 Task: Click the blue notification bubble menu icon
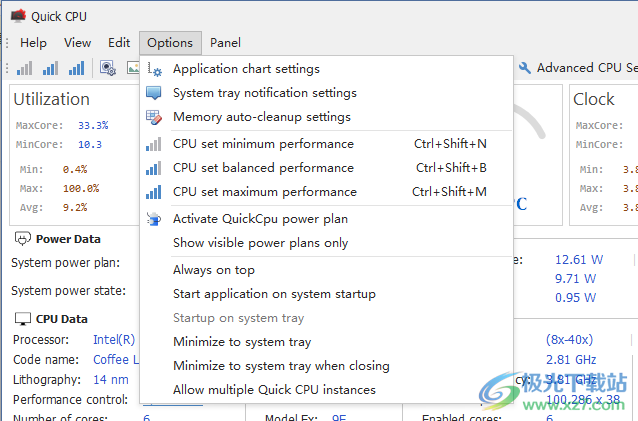tap(153, 93)
